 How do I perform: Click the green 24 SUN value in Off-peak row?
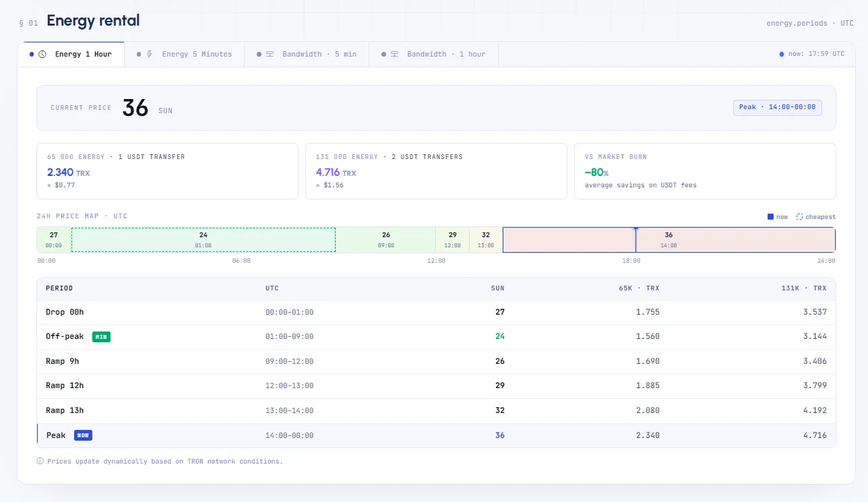[499, 336]
